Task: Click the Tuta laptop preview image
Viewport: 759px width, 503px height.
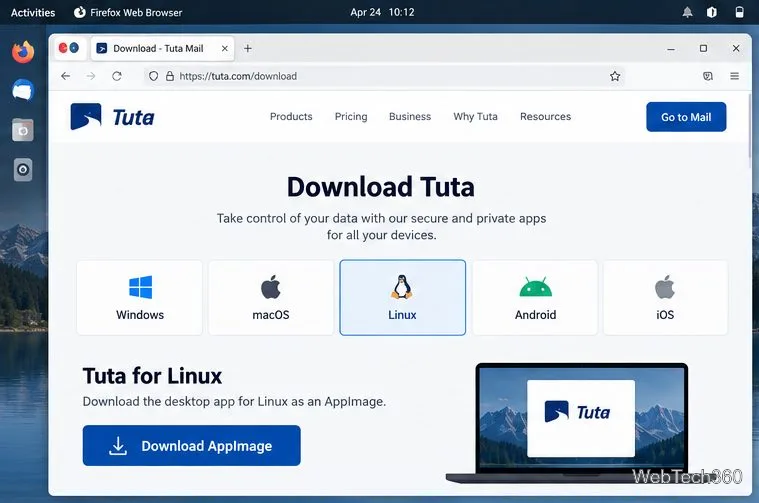Action: click(x=581, y=423)
